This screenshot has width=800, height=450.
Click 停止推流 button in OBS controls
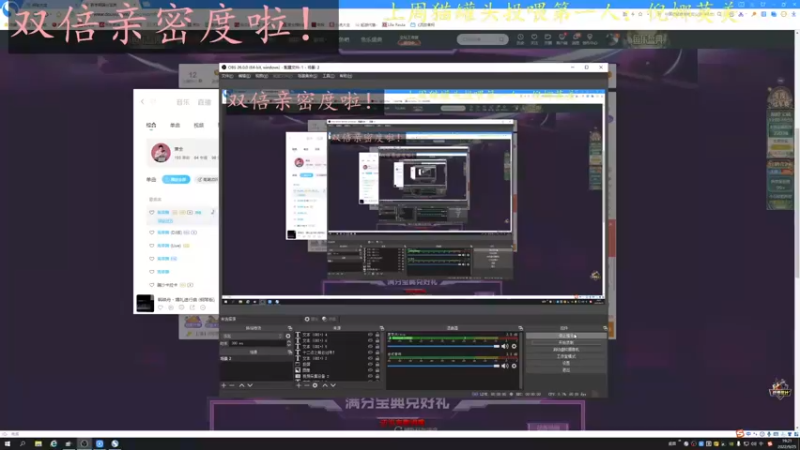(x=566, y=336)
